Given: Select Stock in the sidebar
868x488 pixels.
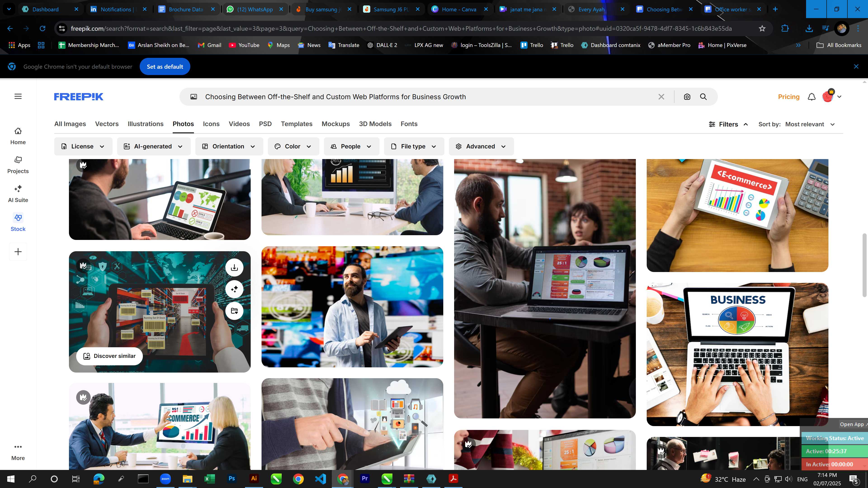Looking at the screenshot, I should tap(18, 223).
